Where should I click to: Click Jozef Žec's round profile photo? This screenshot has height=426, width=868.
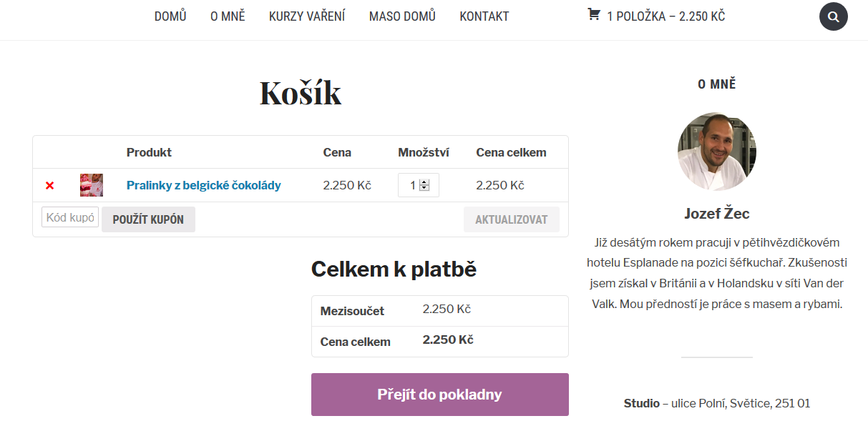coord(716,151)
